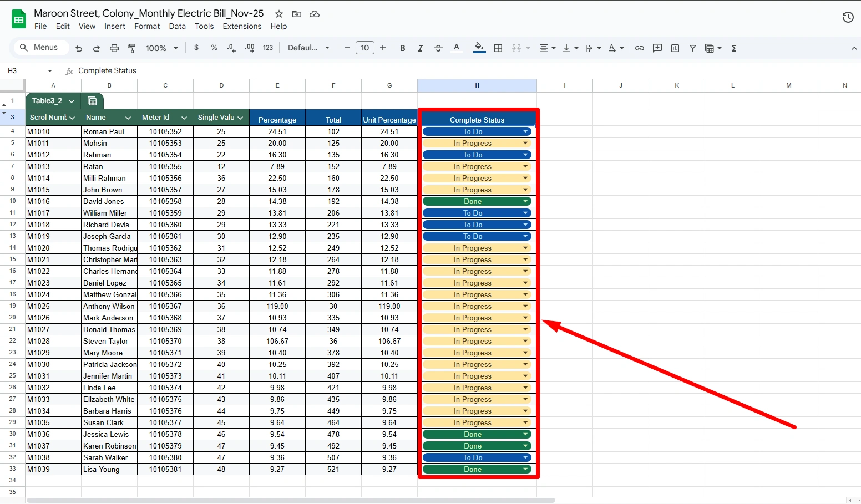Image resolution: width=861 pixels, height=504 pixels.
Task: Open the Borders tool
Action: click(x=498, y=48)
